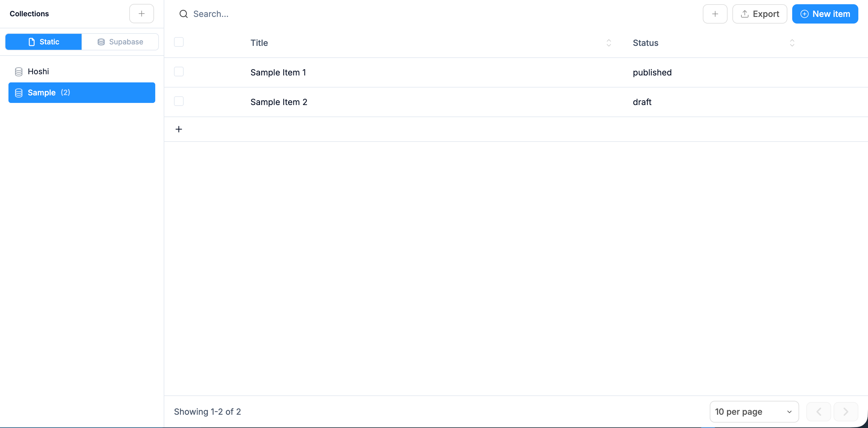Sort the table by the Status column arrows
868x428 pixels.
pos(792,43)
